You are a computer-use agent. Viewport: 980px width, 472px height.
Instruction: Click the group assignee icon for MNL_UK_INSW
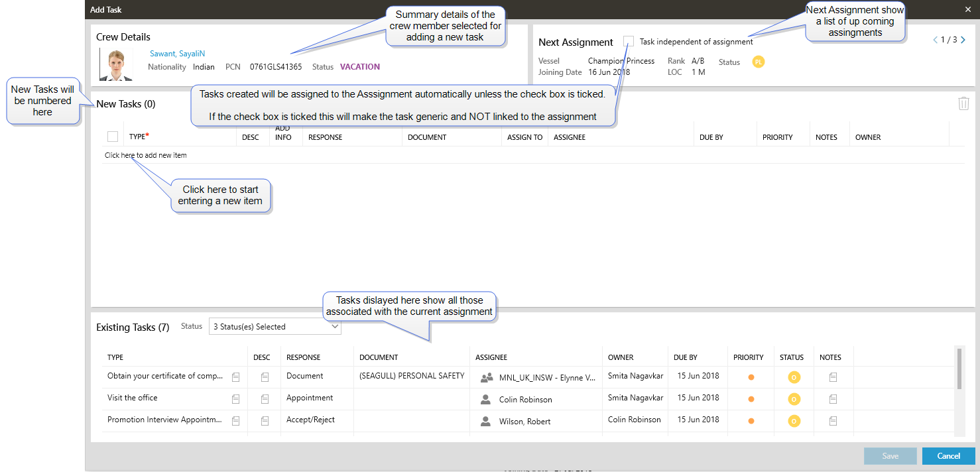(x=487, y=378)
